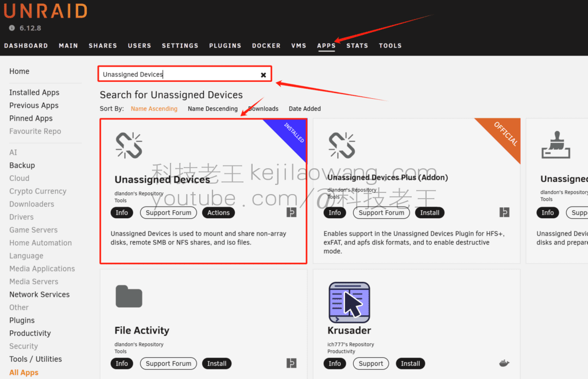This screenshot has width=588, height=379.
Task: Click the Docker whale icon on Krusader card
Action: coord(504,363)
